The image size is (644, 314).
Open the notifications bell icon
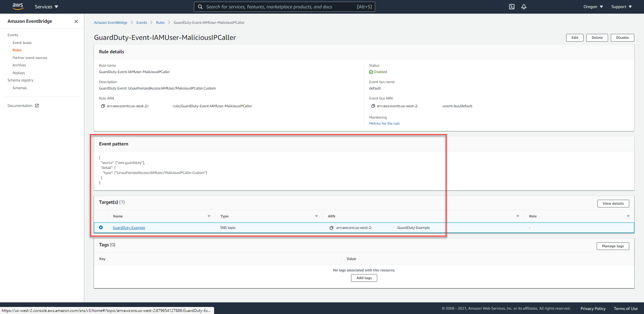tap(524, 7)
